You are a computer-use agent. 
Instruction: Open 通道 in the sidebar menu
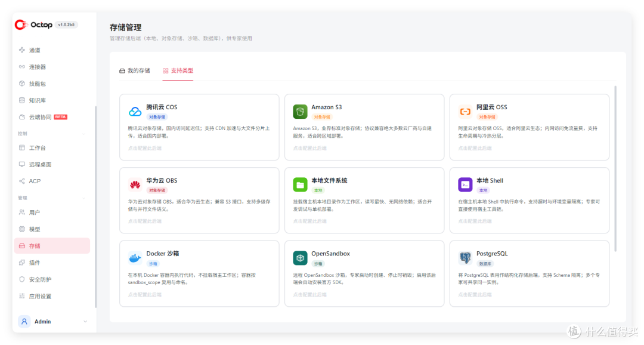point(52,50)
